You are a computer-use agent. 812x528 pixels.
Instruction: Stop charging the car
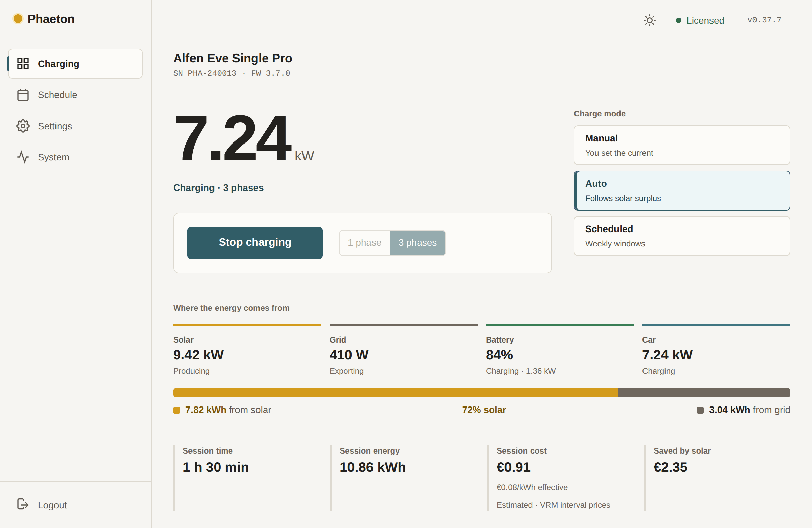click(255, 243)
